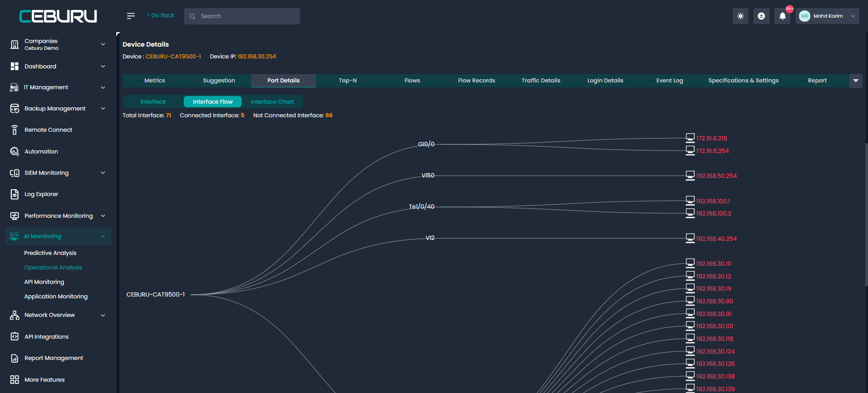Click the Report Management icon
Image resolution: width=868 pixels, height=393 pixels.
(x=14, y=358)
